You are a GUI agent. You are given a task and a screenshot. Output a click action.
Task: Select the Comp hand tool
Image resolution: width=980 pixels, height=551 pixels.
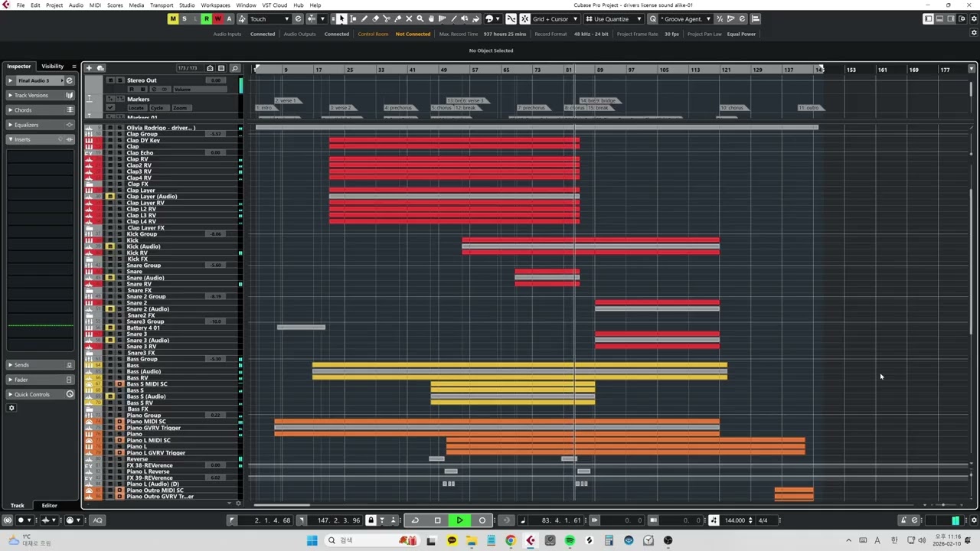(431, 19)
